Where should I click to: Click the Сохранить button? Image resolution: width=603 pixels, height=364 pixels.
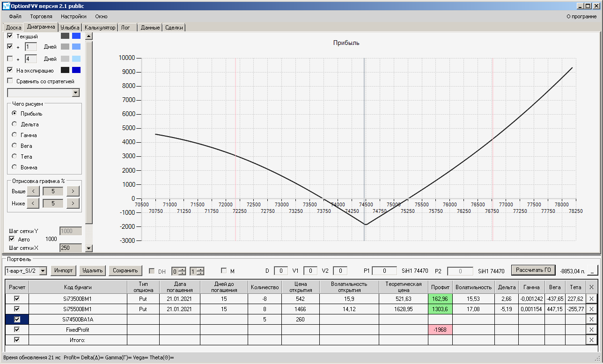125,270
